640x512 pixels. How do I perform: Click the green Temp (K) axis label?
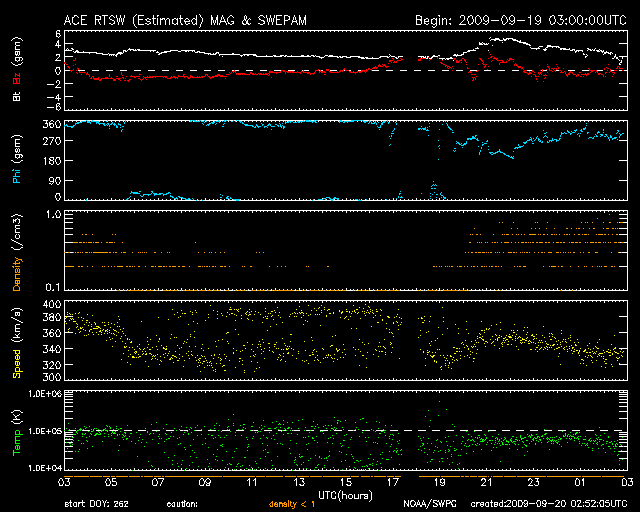click(x=17, y=432)
